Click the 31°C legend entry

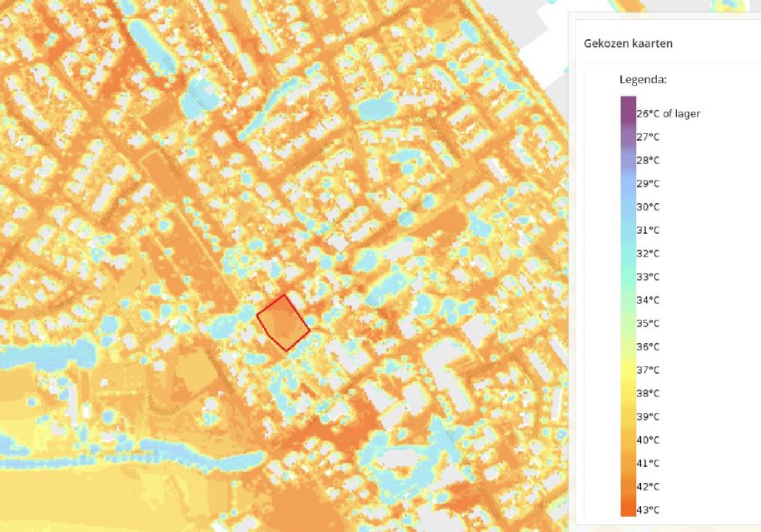(x=648, y=230)
